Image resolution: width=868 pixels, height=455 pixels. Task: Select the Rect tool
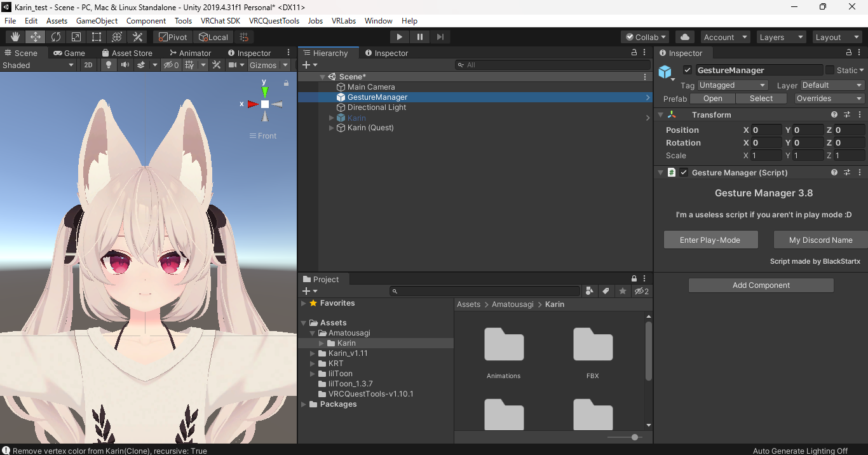tap(97, 37)
